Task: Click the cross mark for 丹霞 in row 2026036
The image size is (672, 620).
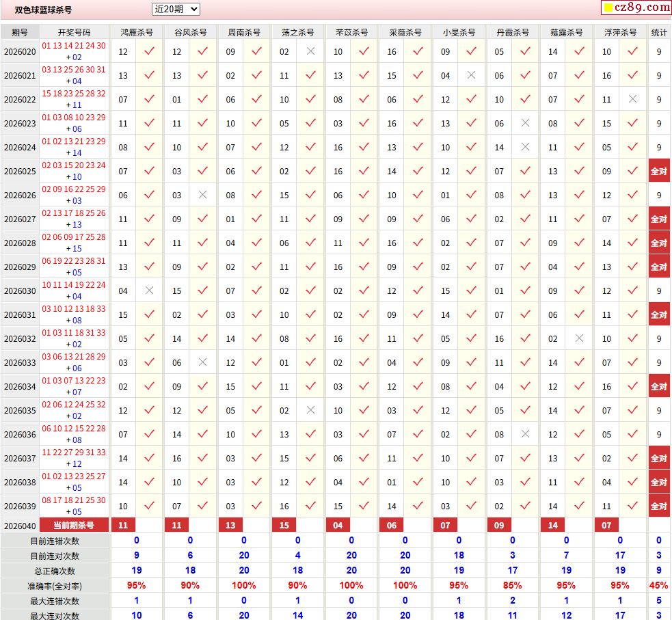Action: point(525,434)
